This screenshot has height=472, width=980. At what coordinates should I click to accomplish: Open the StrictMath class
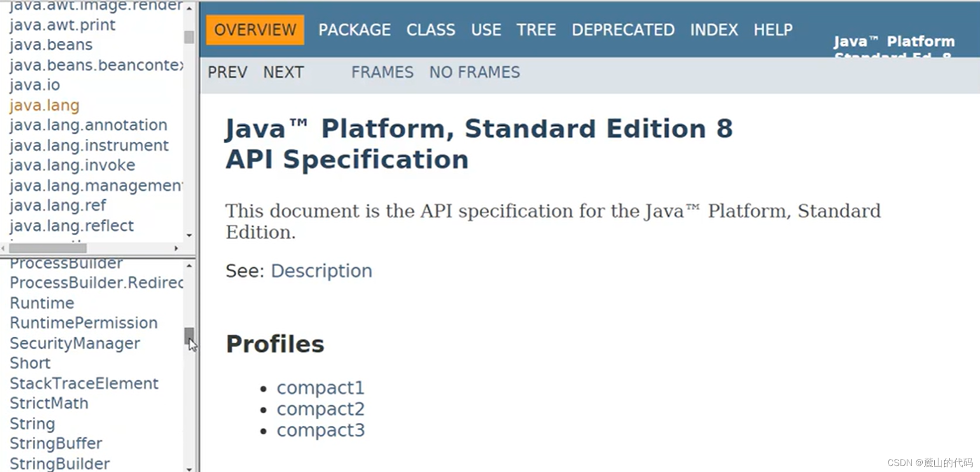point(49,403)
